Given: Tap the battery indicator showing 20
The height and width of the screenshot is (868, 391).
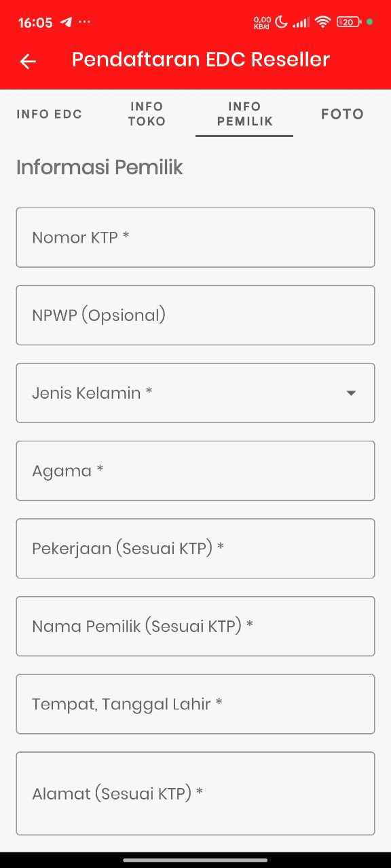Looking at the screenshot, I should pos(348,22).
